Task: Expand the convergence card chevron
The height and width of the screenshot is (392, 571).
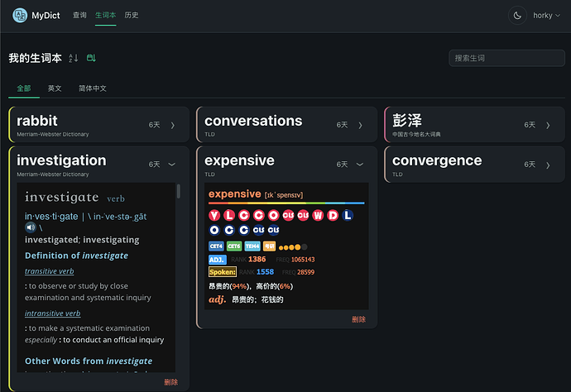Action: coord(549,165)
